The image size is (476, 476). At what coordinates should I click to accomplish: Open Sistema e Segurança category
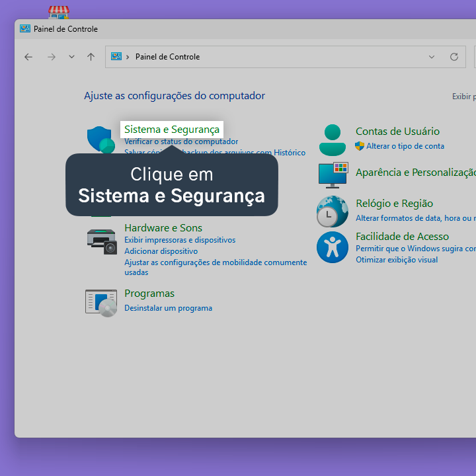(x=172, y=130)
